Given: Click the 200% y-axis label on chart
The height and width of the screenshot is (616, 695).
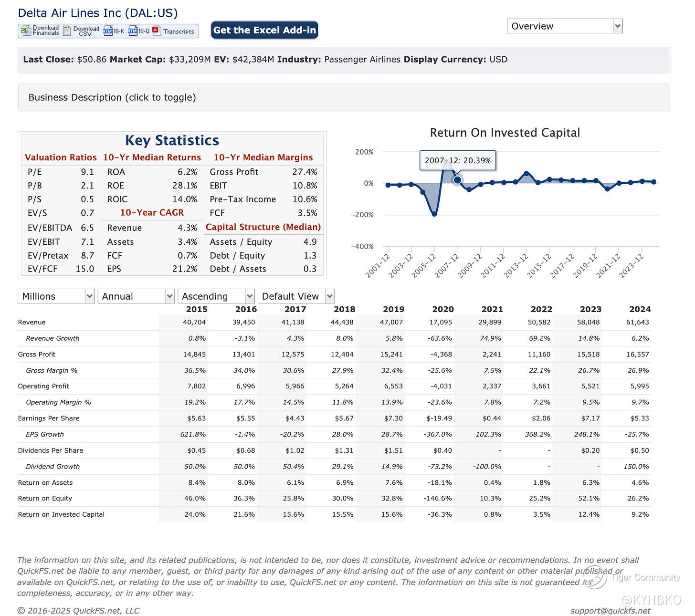Looking at the screenshot, I should pos(364,152).
